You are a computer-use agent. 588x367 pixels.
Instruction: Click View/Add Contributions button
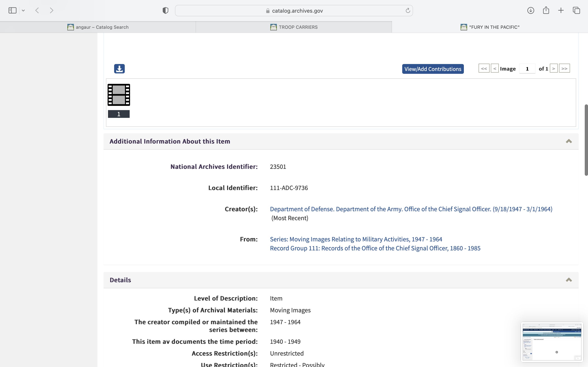[433, 69]
